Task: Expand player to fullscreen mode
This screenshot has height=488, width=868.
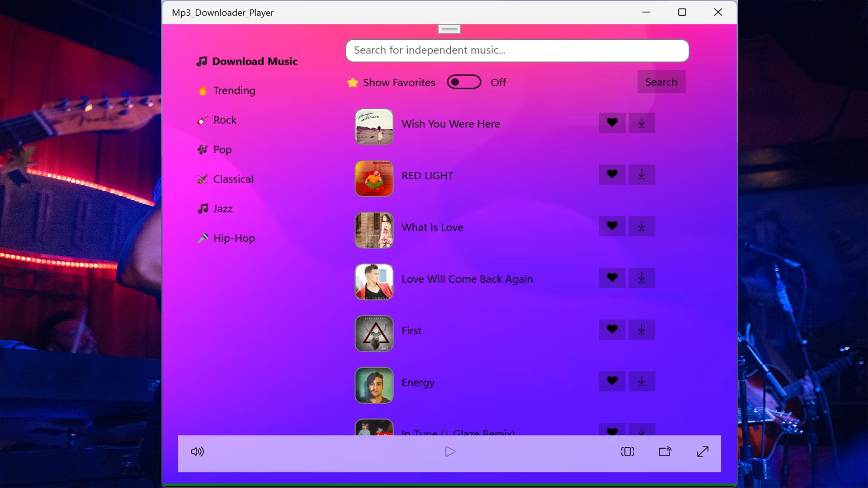Action: (703, 451)
